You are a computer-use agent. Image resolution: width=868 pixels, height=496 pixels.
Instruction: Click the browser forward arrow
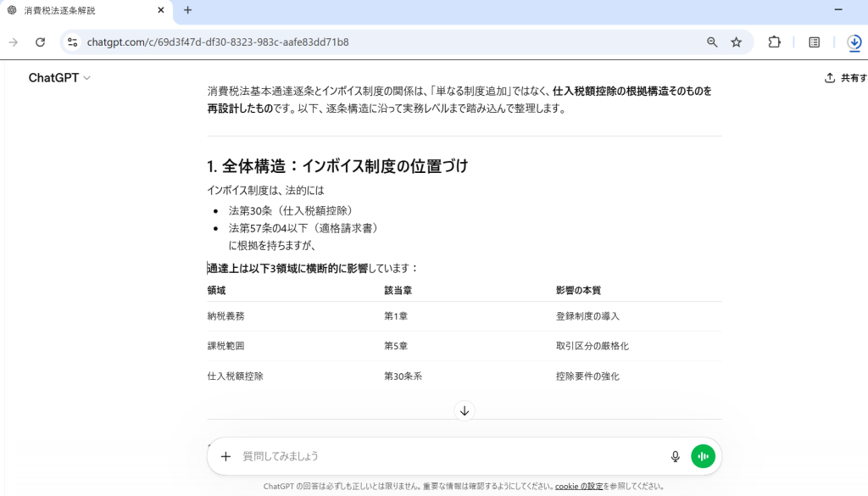click(14, 42)
